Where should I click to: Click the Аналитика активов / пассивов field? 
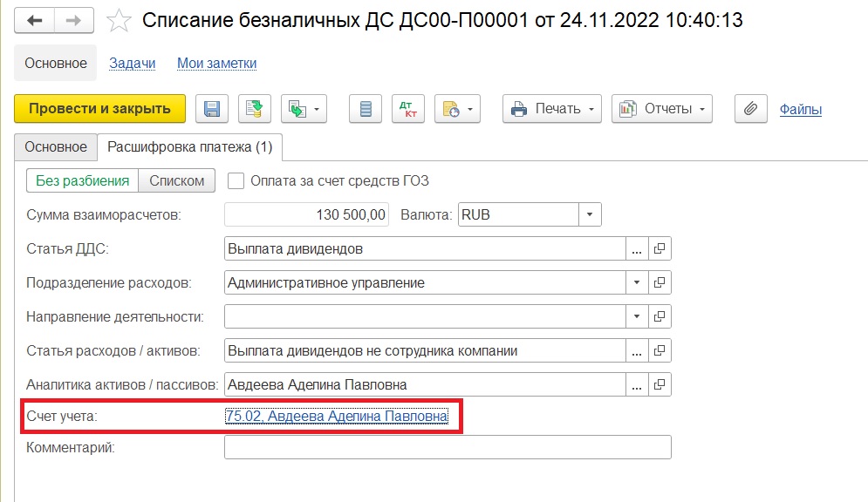click(x=425, y=385)
